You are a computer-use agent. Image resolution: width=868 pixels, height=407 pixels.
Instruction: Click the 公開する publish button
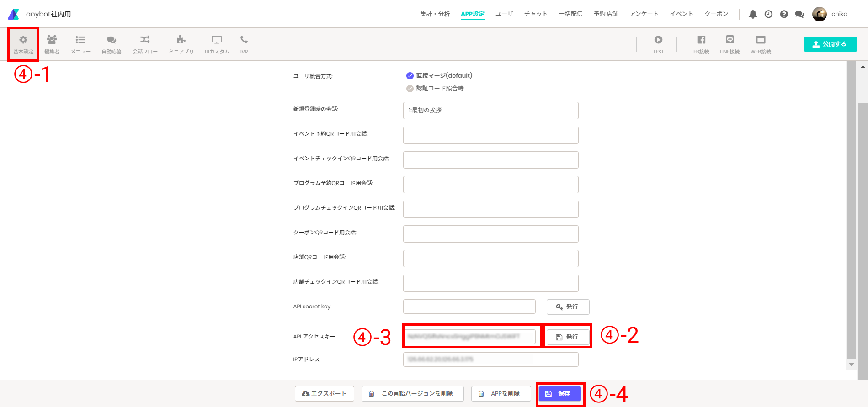click(830, 44)
